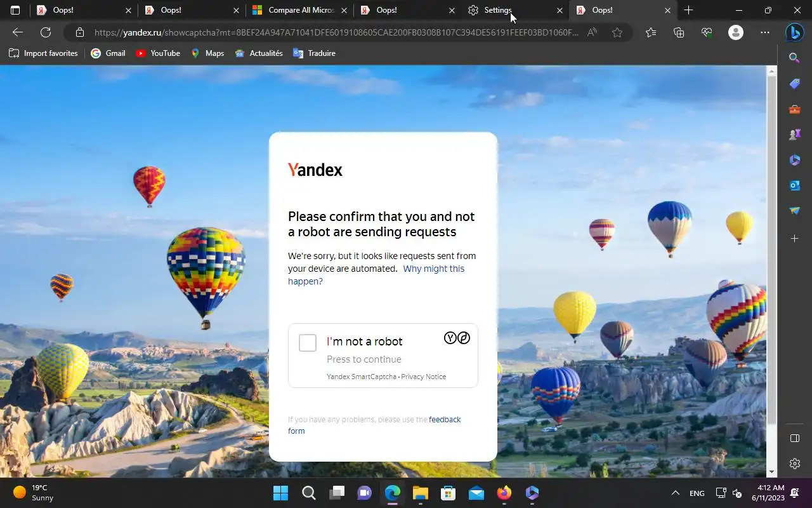Open the muted volume tray icon
Screen dimensions: 812x508
pos(737,493)
